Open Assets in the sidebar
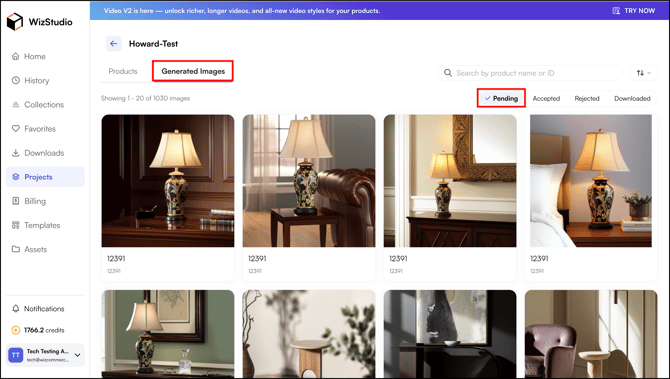This screenshot has height=379, width=670. (45, 250)
